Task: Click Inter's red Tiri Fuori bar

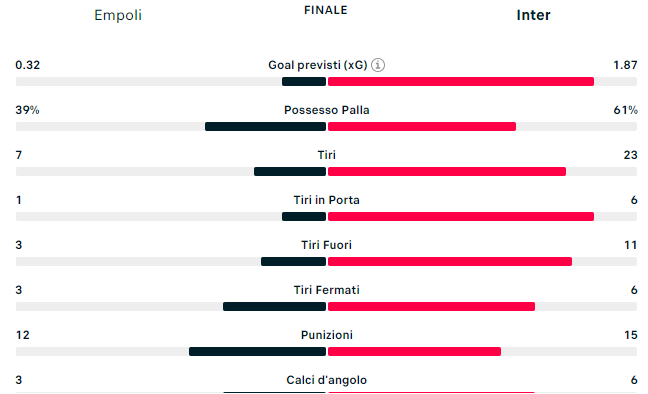Action: tap(450, 262)
